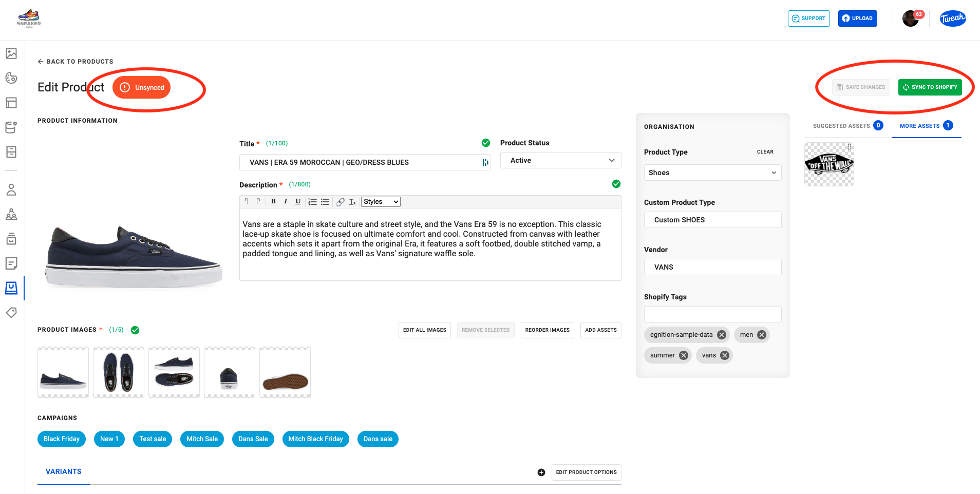Click the Unsynced status badge

[x=142, y=88]
